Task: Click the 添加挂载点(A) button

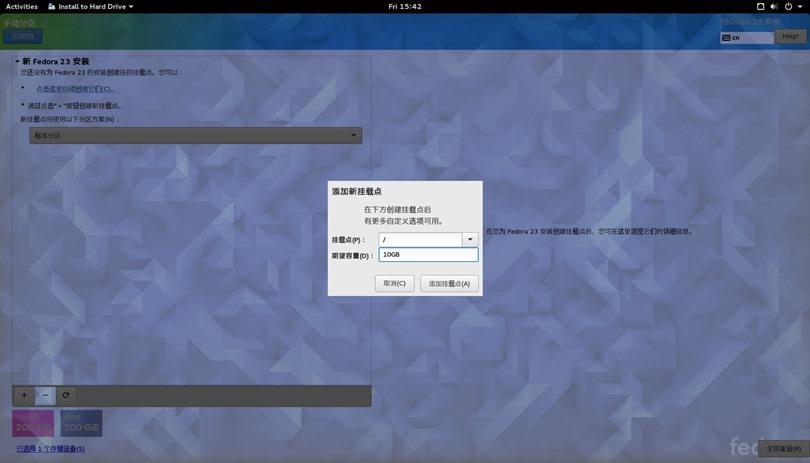Action: click(449, 283)
